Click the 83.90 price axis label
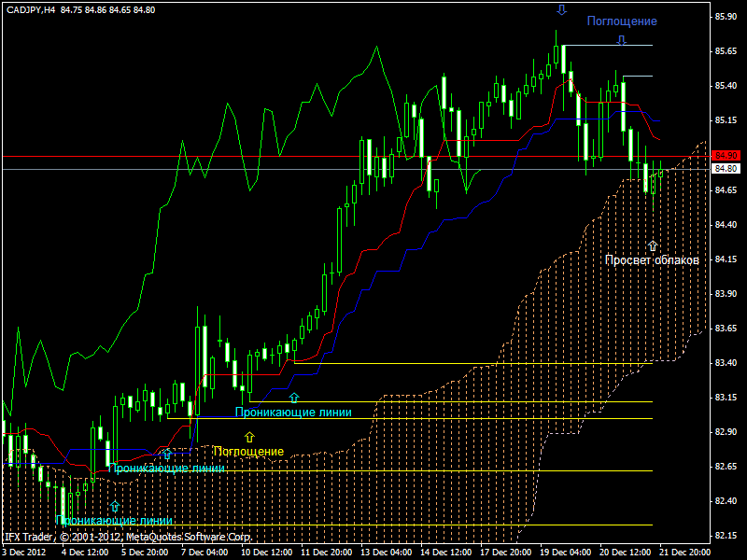Screen dimensions: 747x560 (726, 294)
